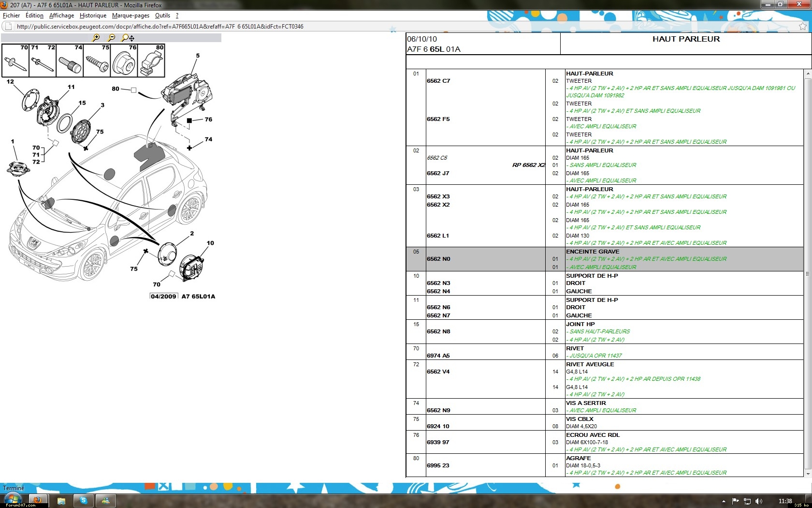Screen dimensions: 812x508
Task: Click replacement reference RP 6562 X2
Action: point(529,165)
